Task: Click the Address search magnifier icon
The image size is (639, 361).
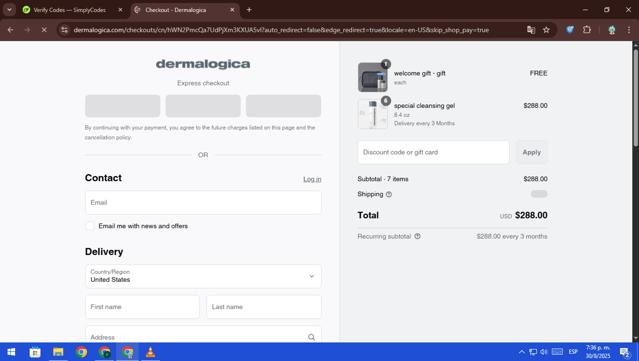Action: [311, 337]
